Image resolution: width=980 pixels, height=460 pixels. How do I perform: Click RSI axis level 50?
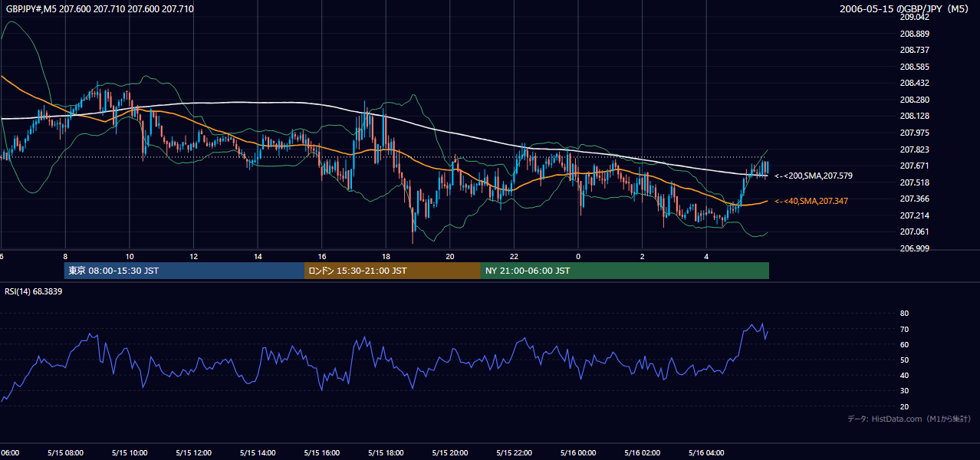(904, 360)
